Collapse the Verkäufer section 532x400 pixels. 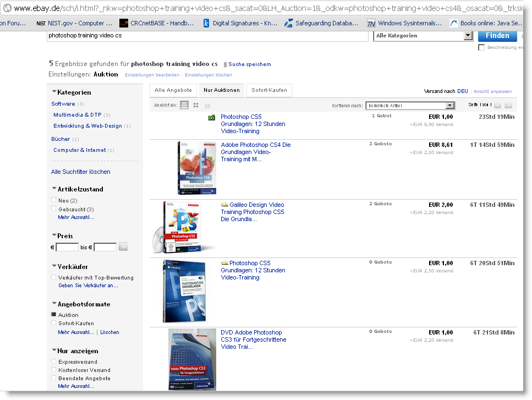tap(54, 266)
